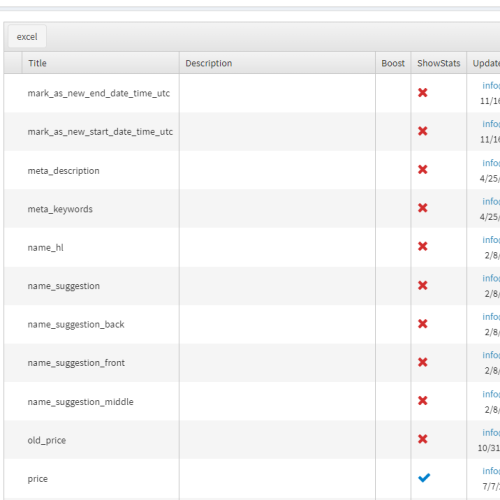Click the red X beside name_hl
The width and height of the screenshot is (500, 500).
click(423, 246)
